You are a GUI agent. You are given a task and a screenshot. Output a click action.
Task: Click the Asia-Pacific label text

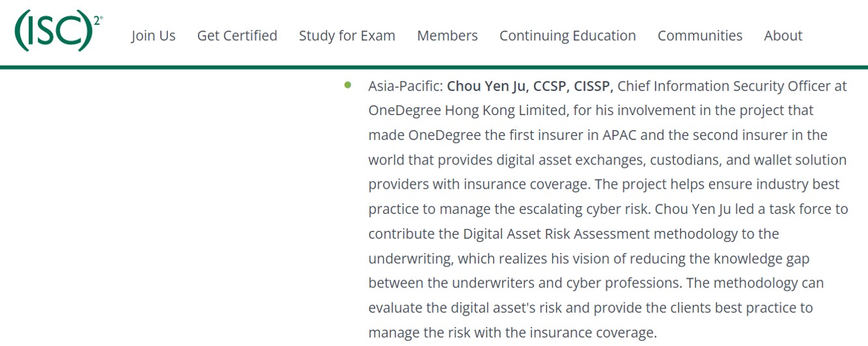coord(406,86)
